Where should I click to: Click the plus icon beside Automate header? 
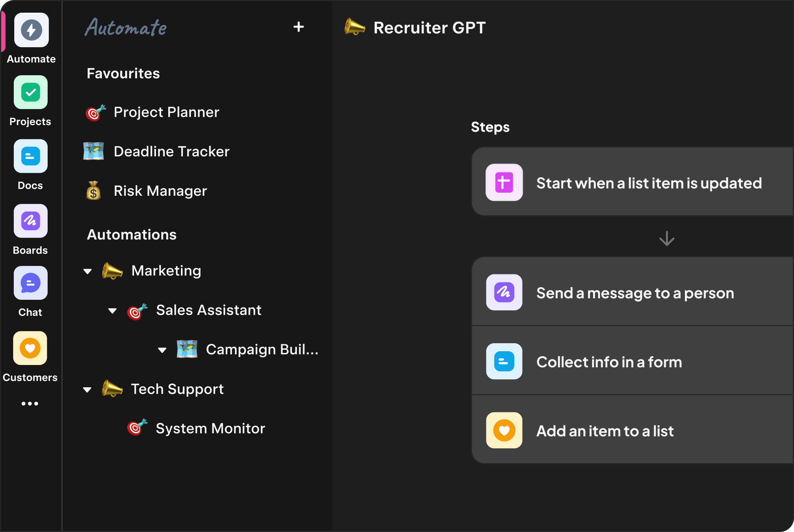(298, 27)
